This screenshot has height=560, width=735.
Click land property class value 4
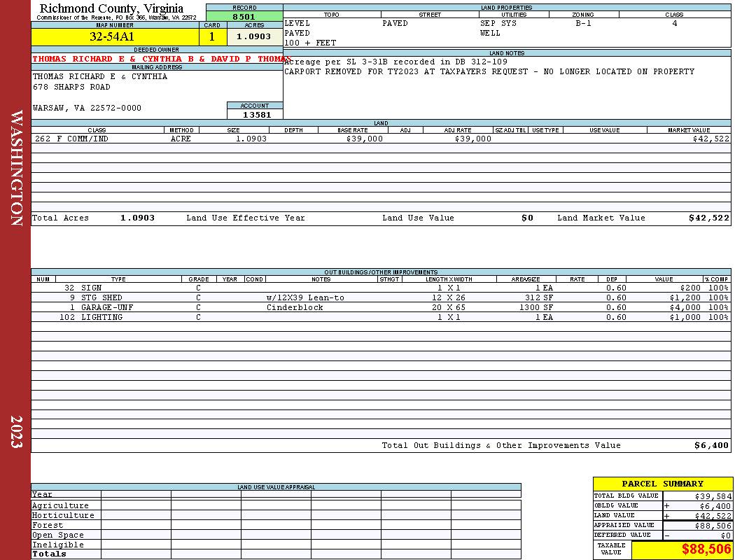pos(675,23)
